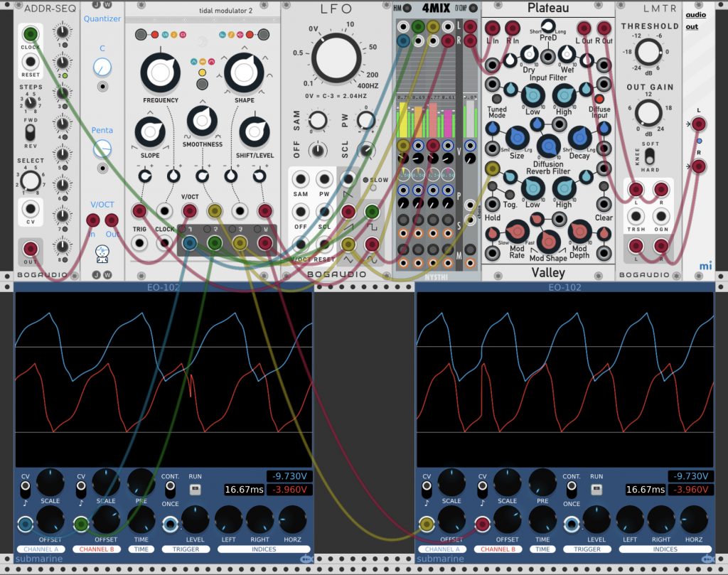Click the tidal modulator green output 2 jack
This screenshot has width=728, height=575.
215,242
